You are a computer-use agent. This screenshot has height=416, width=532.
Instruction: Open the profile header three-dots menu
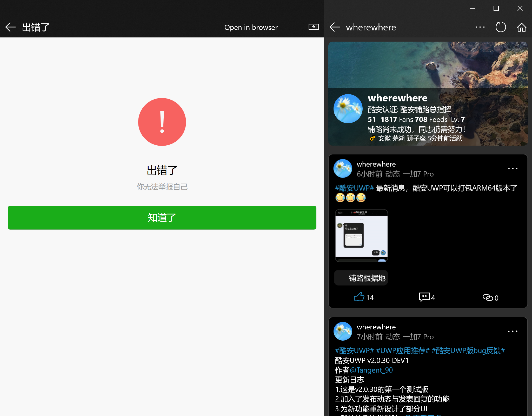(x=480, y=27)
